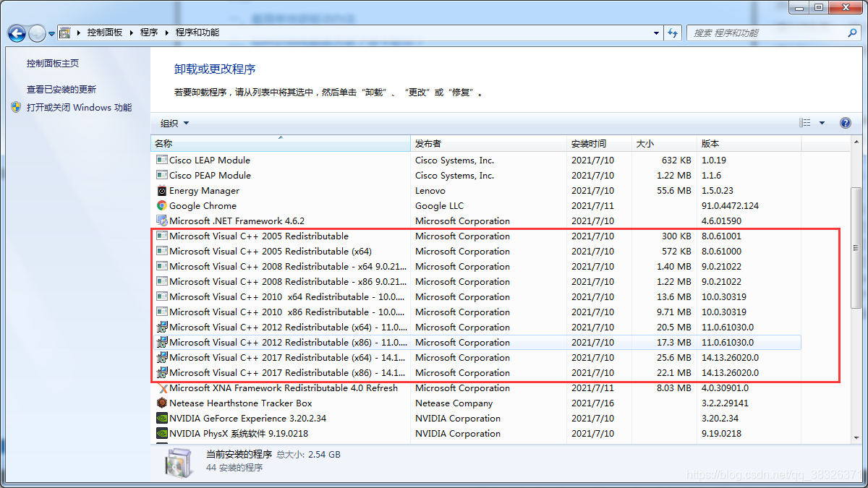Select Visual C++ 2010 x64 Redistributable row

pos(477,297)
